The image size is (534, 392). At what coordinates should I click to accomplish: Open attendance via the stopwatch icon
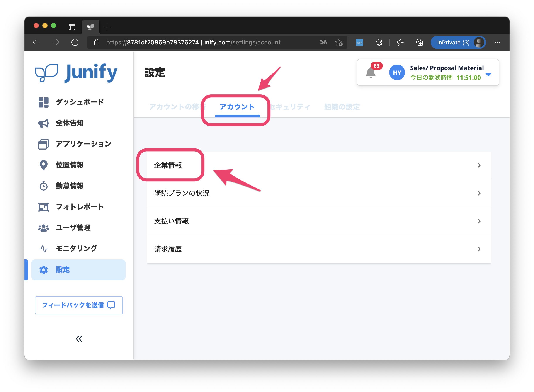click(x=43, y=186)
